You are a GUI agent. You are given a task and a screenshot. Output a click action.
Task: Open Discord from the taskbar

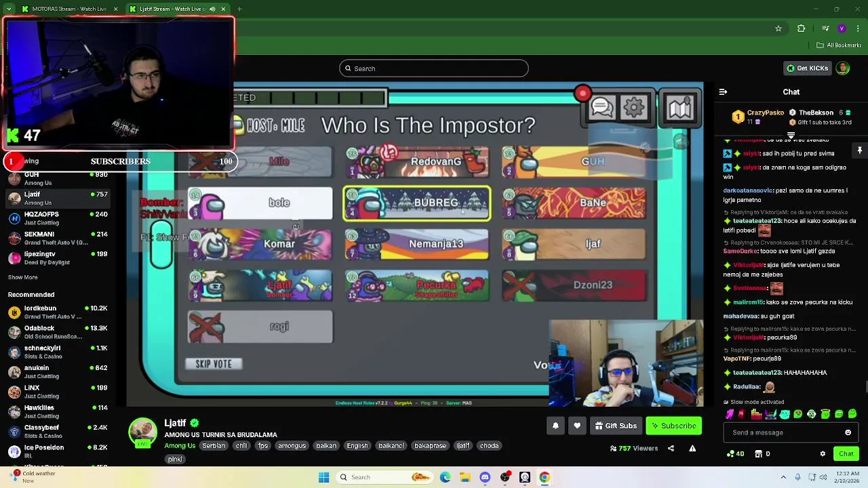point(485,477)
